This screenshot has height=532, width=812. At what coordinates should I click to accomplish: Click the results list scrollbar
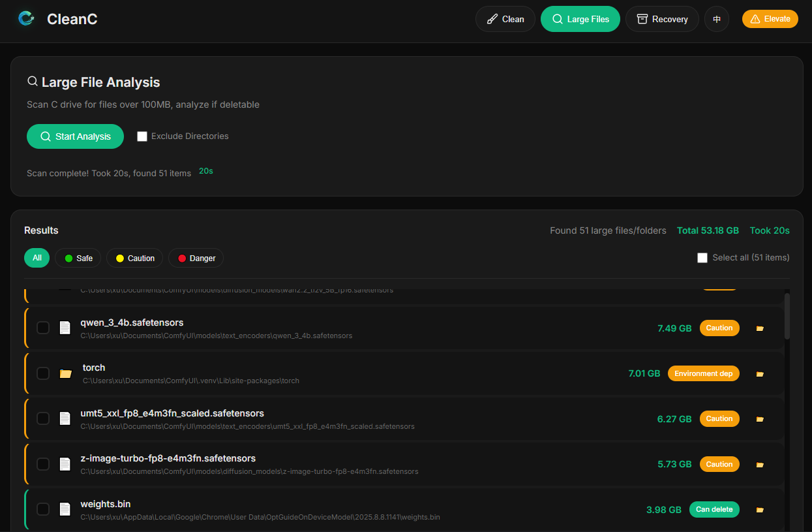(x=787, y=316)
